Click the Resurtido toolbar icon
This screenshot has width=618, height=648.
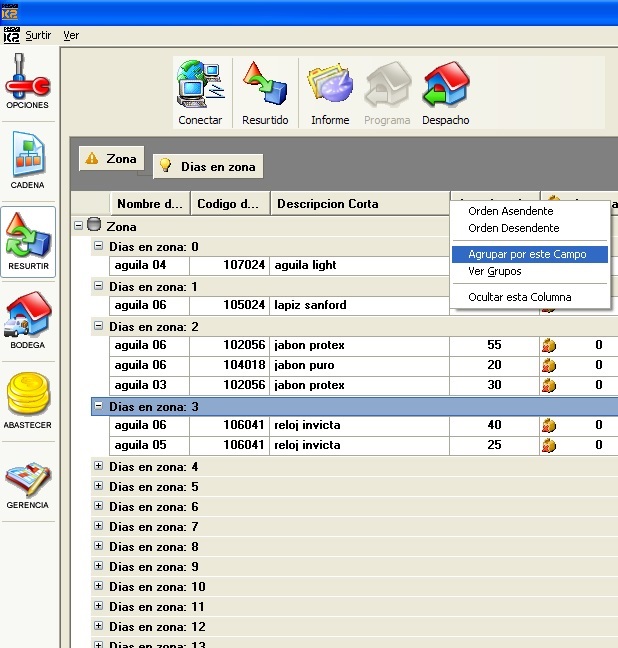click(265, 93)
